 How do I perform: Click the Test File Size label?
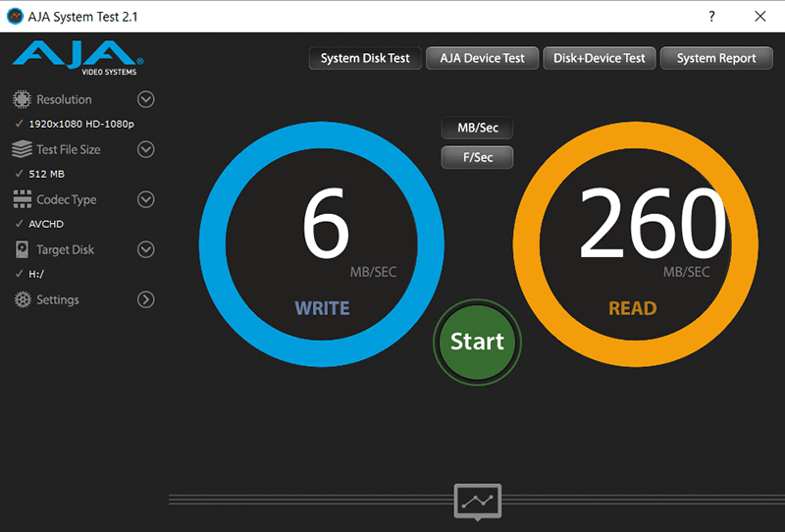(x=68, y=149)
